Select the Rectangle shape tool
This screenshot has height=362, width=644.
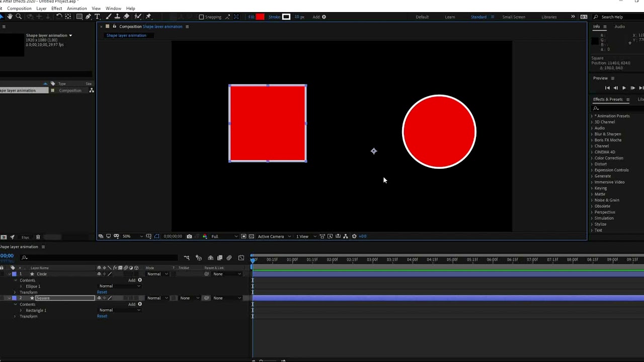click(79, 17)
